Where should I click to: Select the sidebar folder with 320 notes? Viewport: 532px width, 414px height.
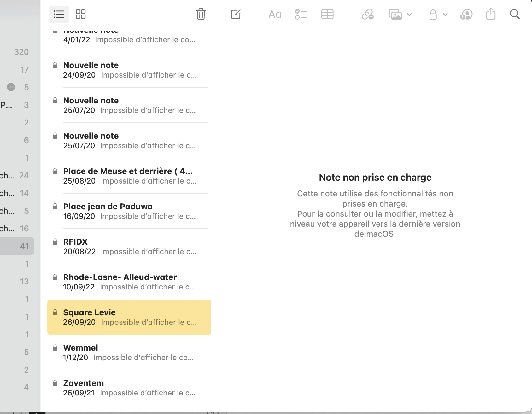[17, 52]
